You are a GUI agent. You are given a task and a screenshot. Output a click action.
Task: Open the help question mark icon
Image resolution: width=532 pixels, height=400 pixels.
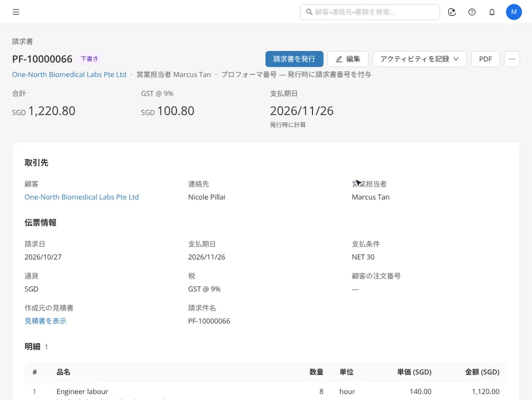472,12
